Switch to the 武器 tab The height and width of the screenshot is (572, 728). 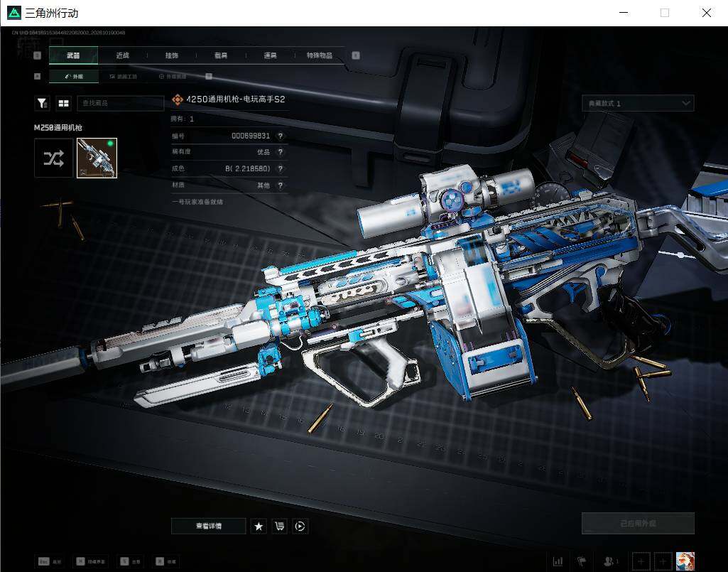pyautogui.click(x=73, y=55)
